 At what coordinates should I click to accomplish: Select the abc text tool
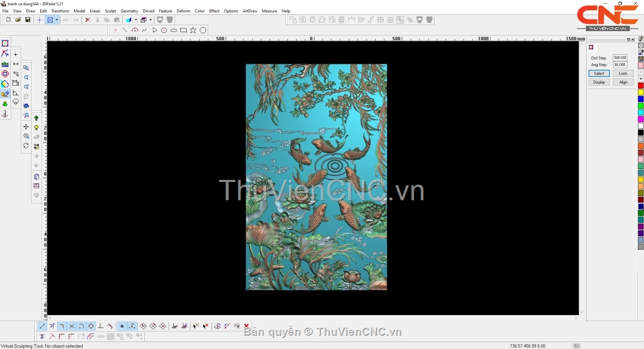(5, 64)
